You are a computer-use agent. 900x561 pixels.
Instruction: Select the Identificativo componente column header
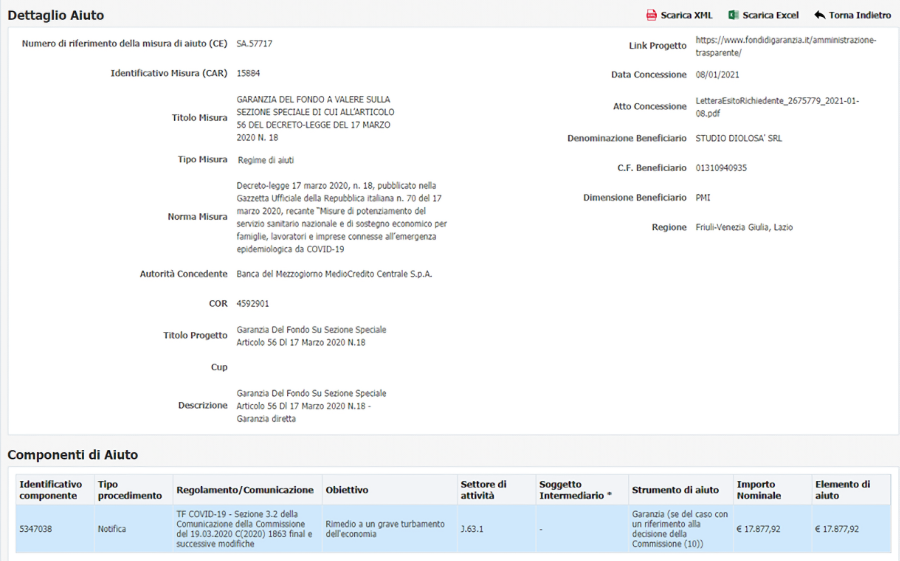coord(55,490)
